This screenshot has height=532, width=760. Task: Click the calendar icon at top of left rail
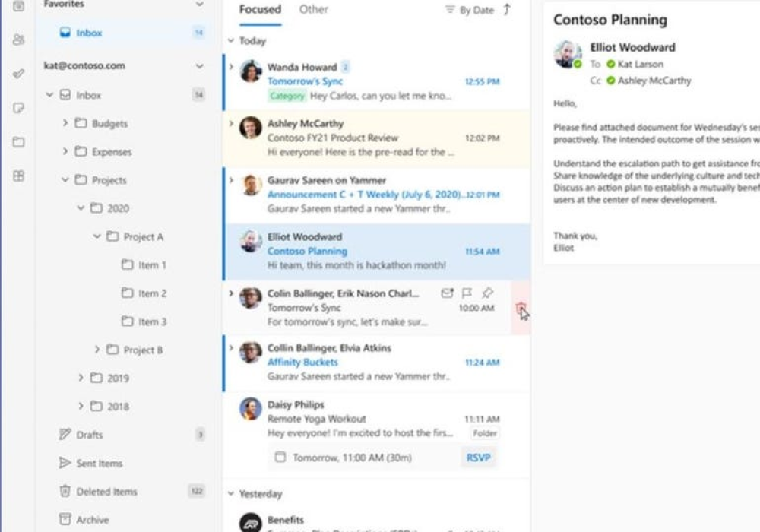click(18, 6)
